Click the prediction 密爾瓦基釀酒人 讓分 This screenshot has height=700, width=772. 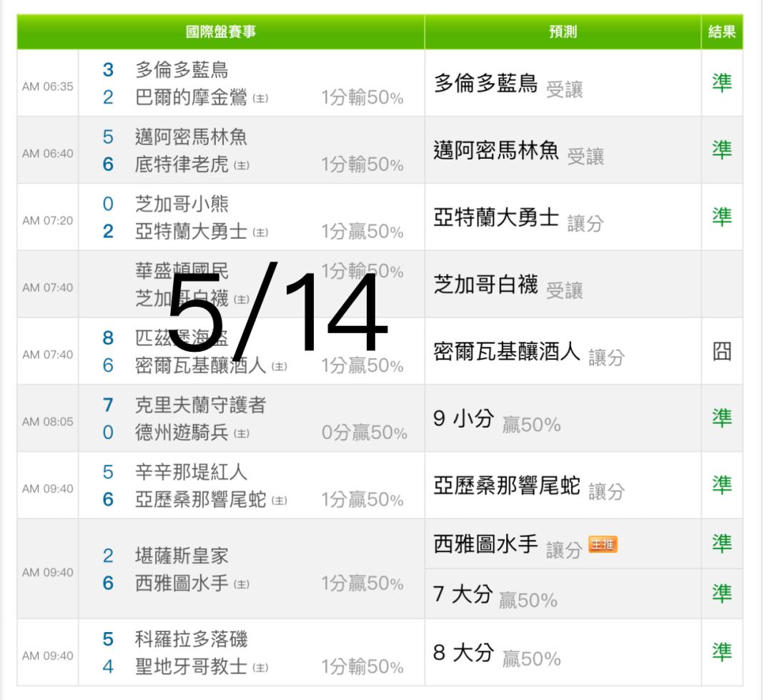click(529, 353)
